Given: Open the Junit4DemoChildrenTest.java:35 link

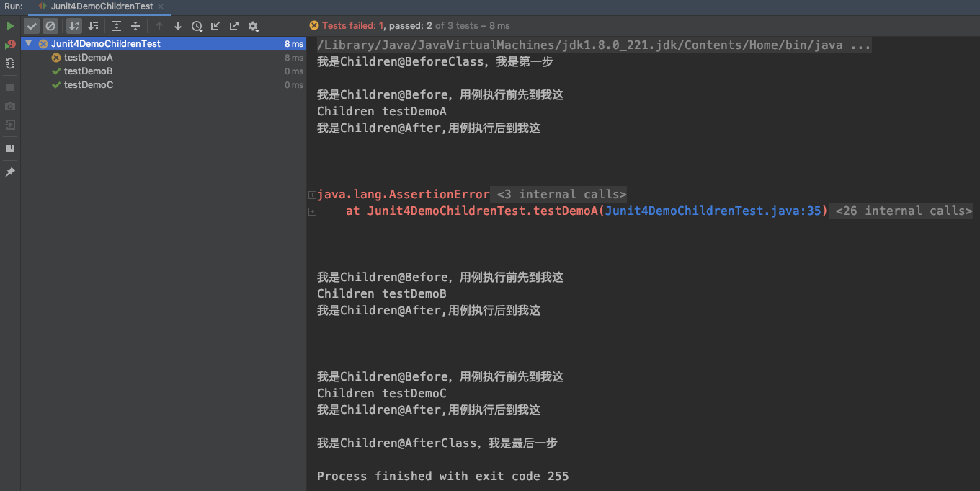Looking at the screenshot, I should (713, 211).
